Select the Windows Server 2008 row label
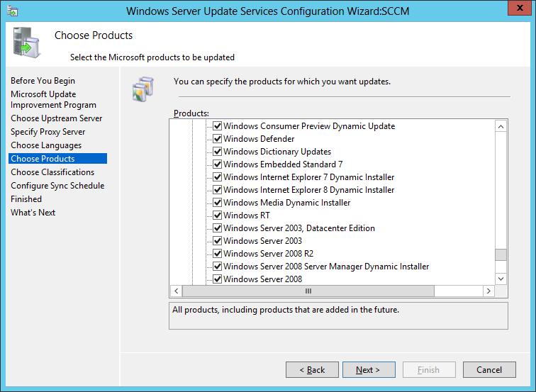The image size is (536, 392). tap(262, 279)
